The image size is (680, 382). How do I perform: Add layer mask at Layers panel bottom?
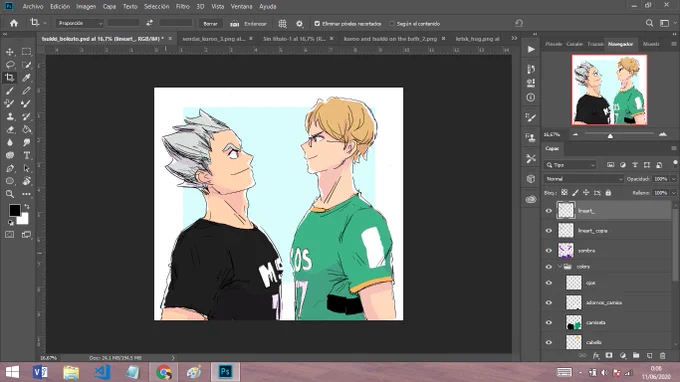coord(609,356)
